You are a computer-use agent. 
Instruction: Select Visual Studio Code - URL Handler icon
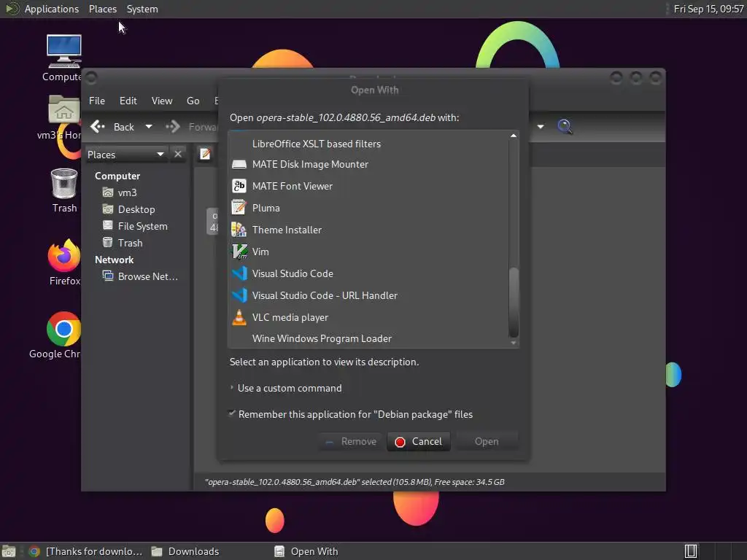coord(239,295)
